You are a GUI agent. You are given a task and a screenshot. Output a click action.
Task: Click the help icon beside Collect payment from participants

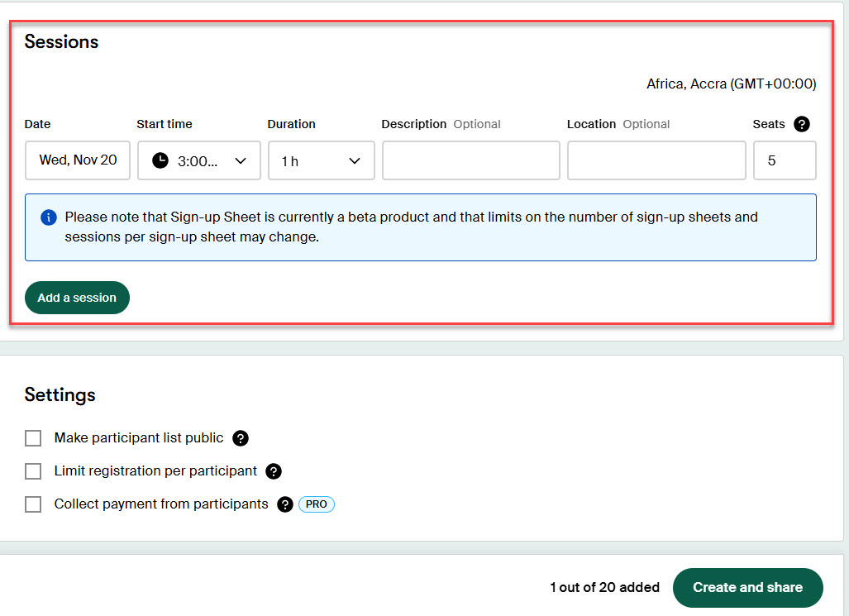[284, 504]
